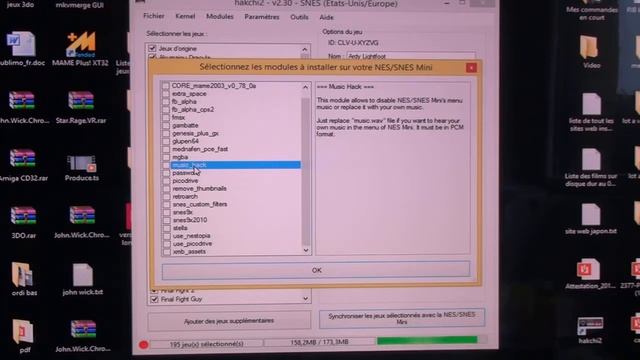The width and height of the screenshot is (640, 360).
Task: Check the music_hack module checkbox
Action: (x=166, y=165)
